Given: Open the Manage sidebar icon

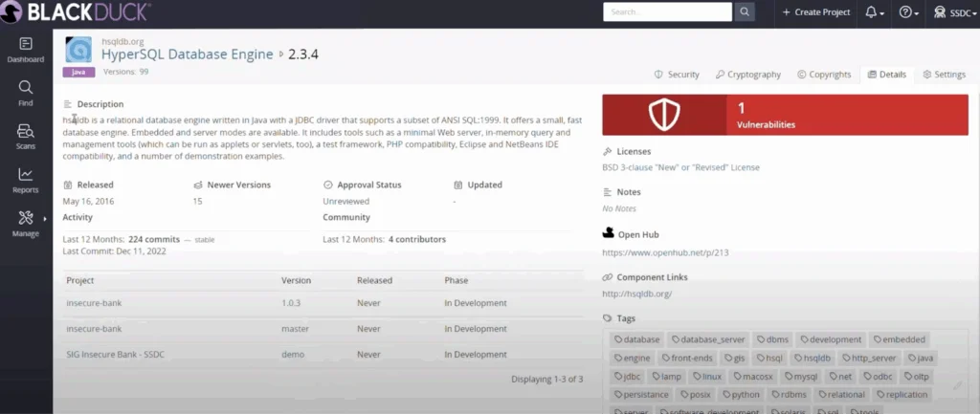Looking at the screenshot, I should click(x=26, y=224).
